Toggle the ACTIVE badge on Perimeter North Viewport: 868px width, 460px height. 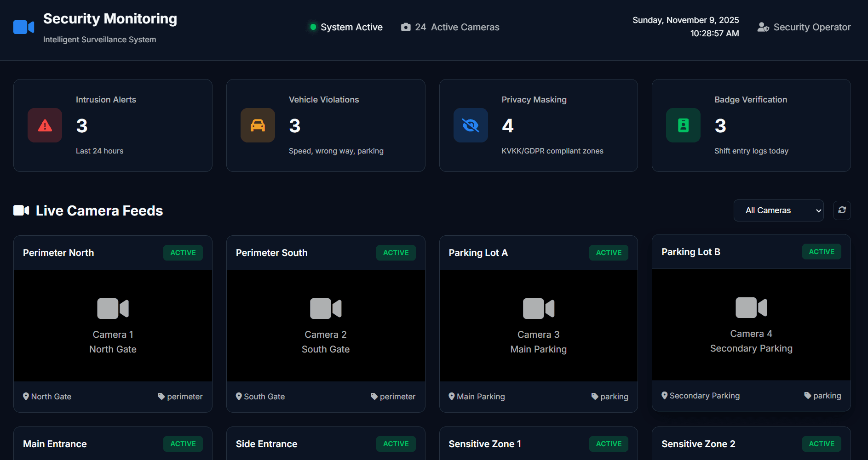pos(183,253)
